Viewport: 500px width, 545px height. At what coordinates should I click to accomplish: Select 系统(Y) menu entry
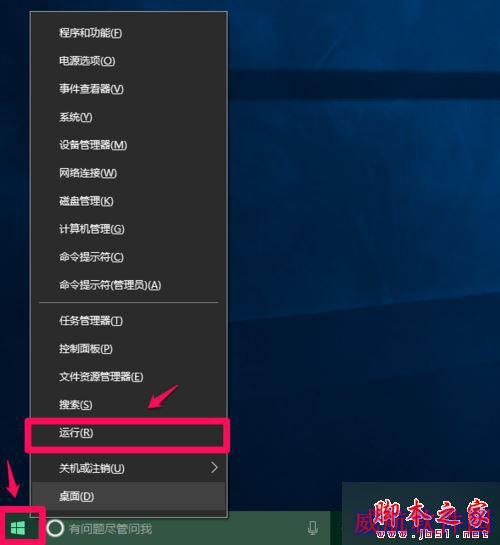(129, 117)
